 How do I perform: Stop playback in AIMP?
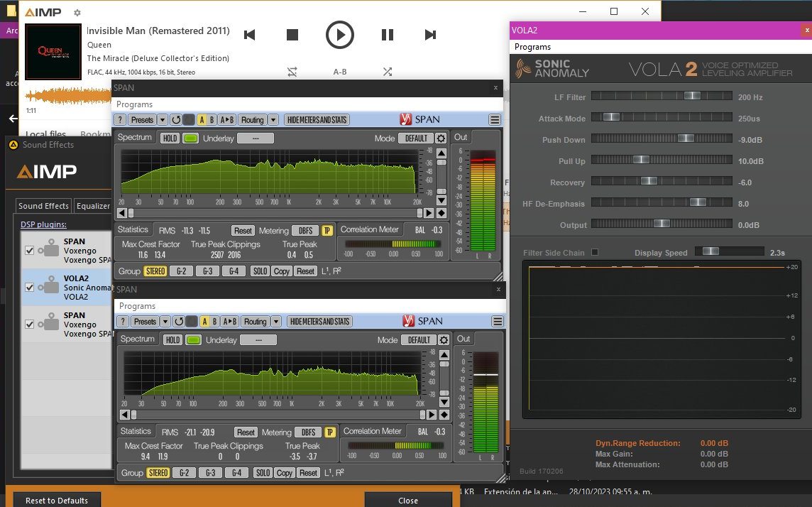click(292, 35)
